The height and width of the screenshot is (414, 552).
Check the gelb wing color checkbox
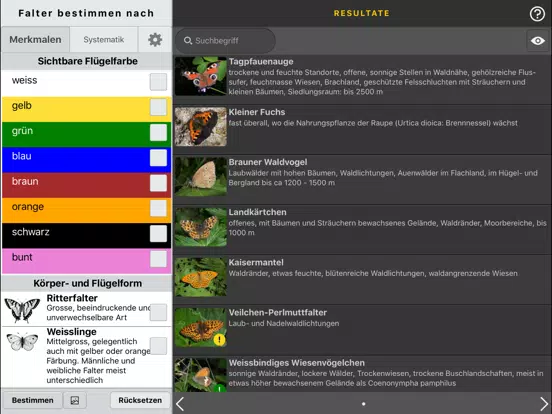(158, 107)
